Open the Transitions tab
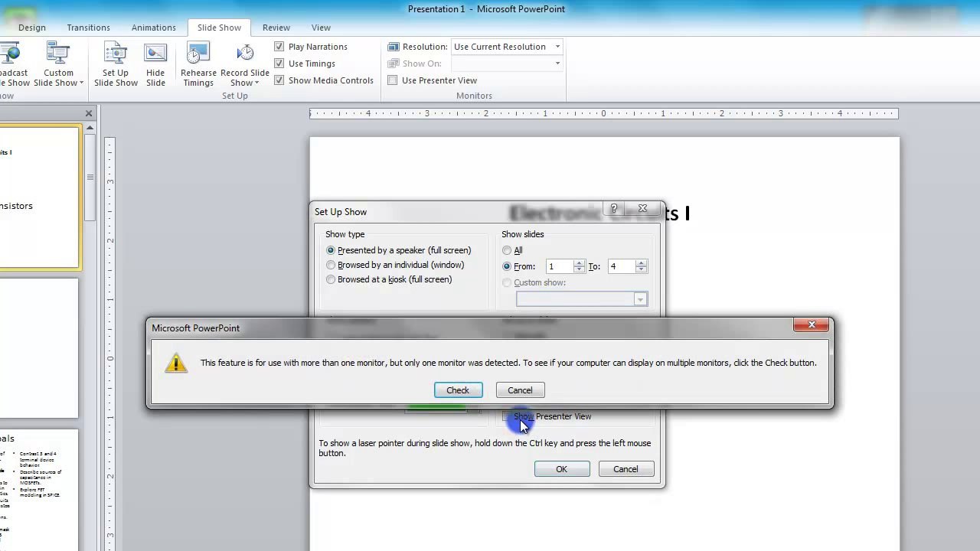Image resolution: width=980 pixels, height=551 pixels. pyautogui.click(x=88, y=28)
